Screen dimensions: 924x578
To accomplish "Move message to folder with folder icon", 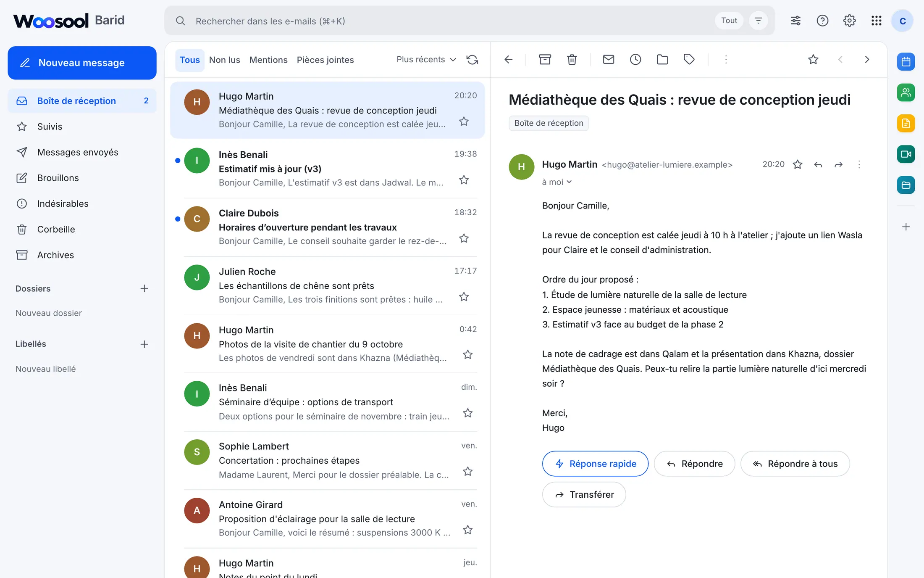I will click(x=662, y=59).
